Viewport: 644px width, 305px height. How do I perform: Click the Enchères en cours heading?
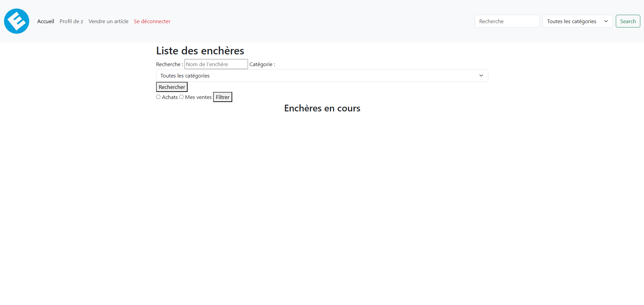click(322, 108)
